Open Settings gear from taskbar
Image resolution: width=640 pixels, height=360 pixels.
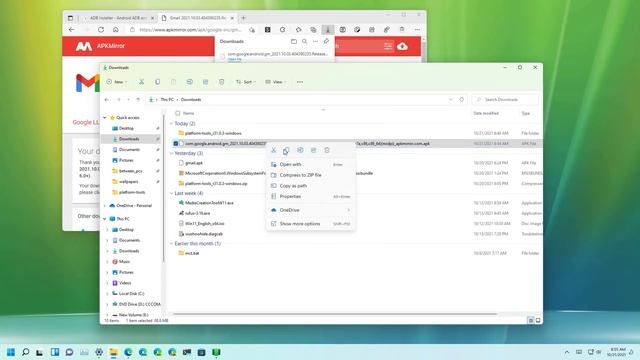[99, 352]
